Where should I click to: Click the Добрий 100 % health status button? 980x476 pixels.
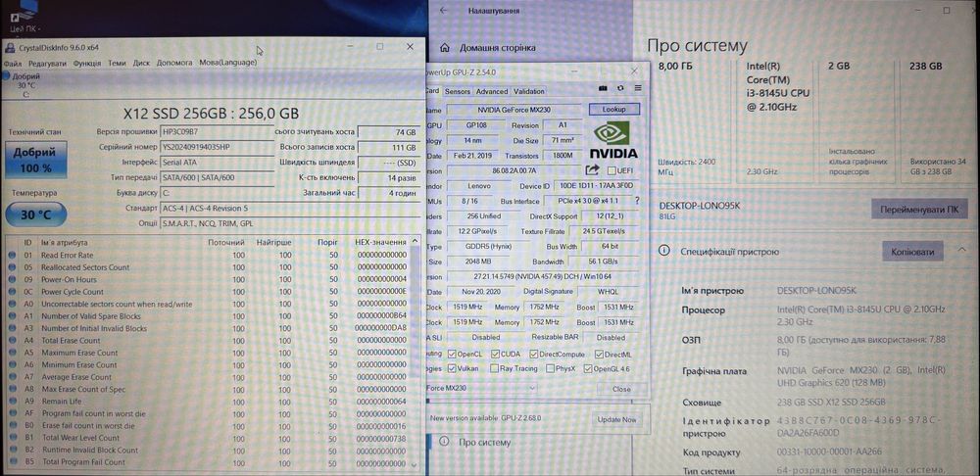(x=35, y=160)
